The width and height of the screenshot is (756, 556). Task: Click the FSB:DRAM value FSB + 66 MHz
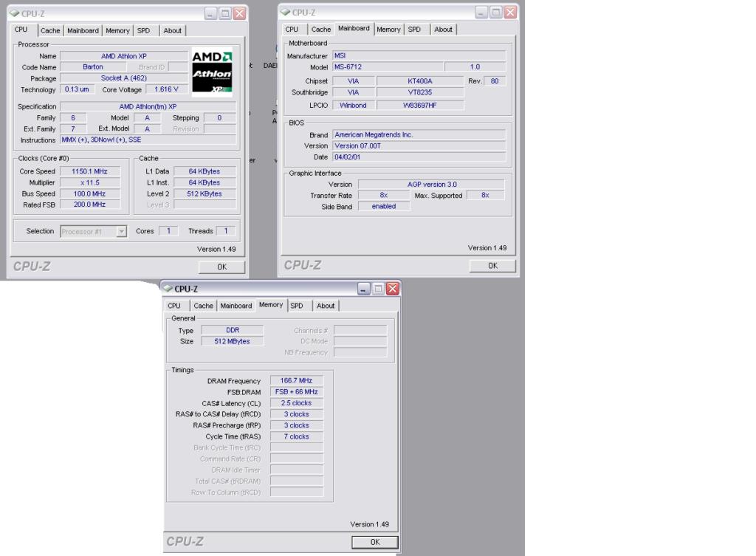(297, 391)
